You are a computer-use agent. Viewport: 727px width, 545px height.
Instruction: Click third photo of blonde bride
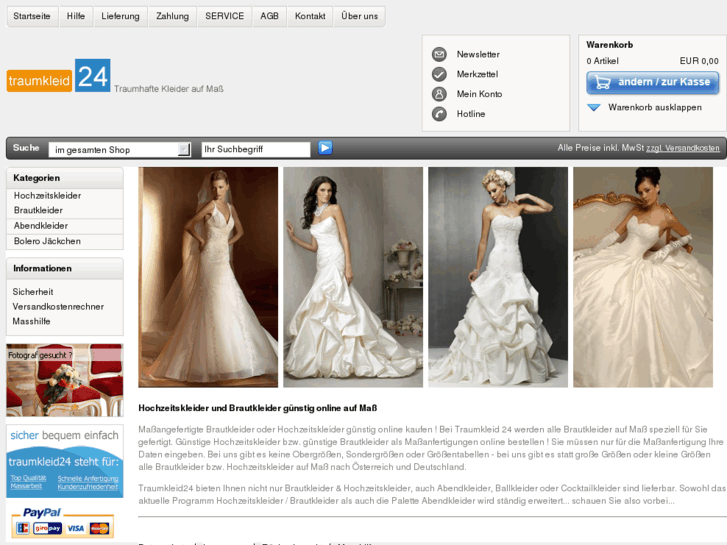pyautogui.click(x=498, y=277)
